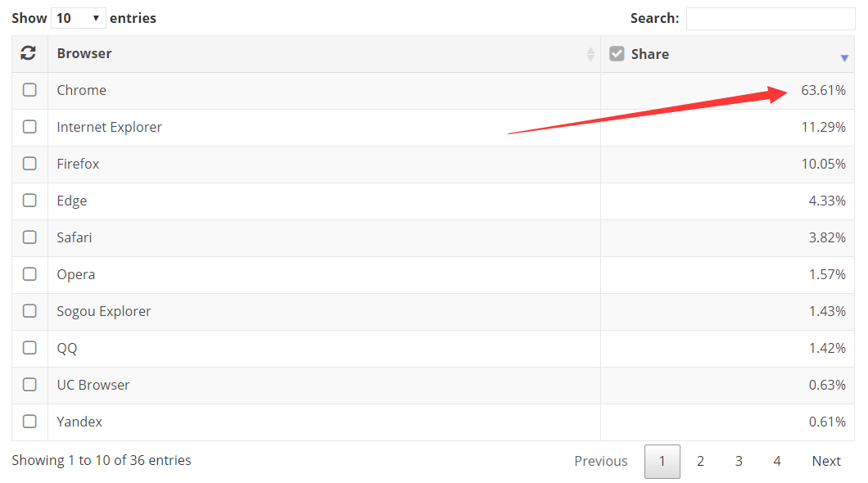Select the Sogou Explorer checkbox
The image size is (868, 483).
coord(29,311)
